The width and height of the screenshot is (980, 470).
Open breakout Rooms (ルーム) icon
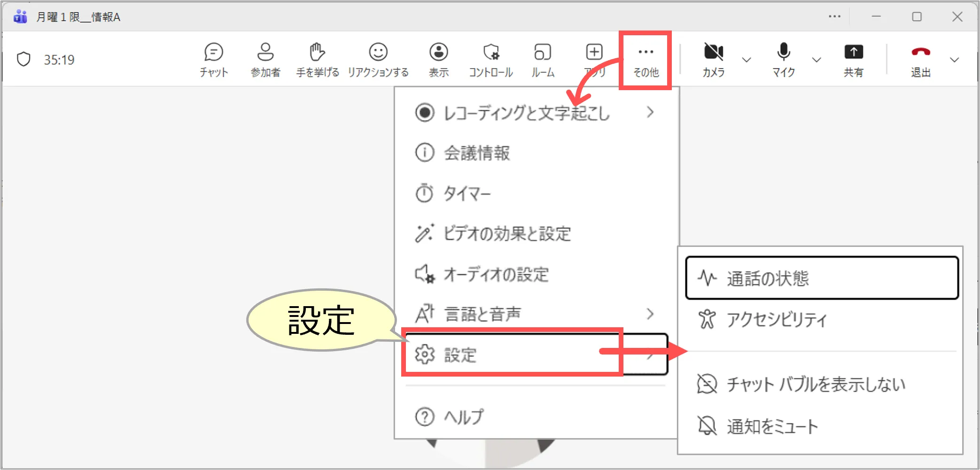543,53
